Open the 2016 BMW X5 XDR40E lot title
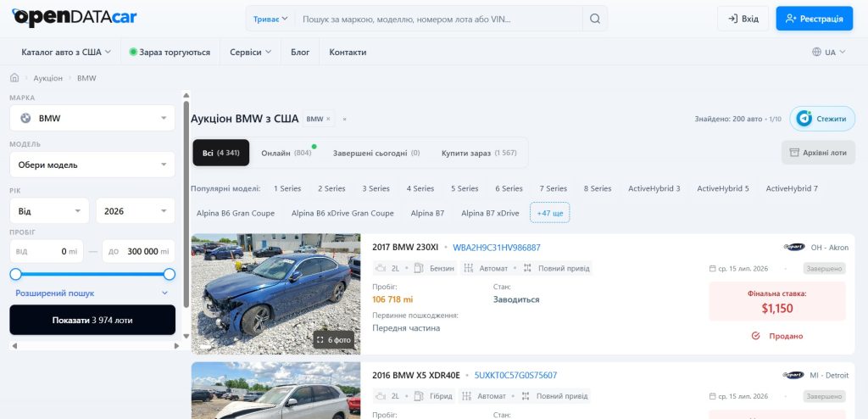The height and width of the screenshot is (419, 868). tap(415, 375)
